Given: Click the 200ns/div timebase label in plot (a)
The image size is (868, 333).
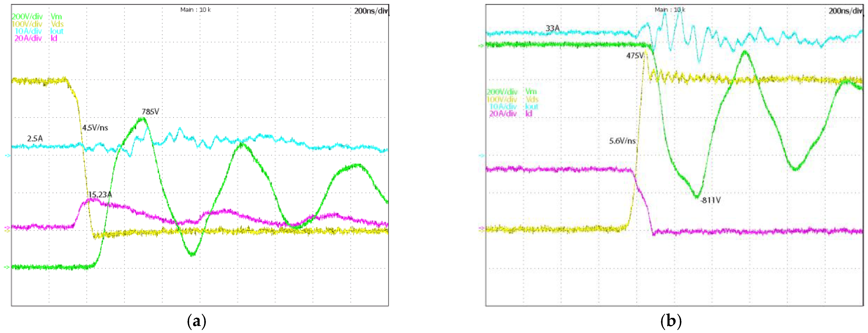Looking at the screenshot, I should 371,11.
